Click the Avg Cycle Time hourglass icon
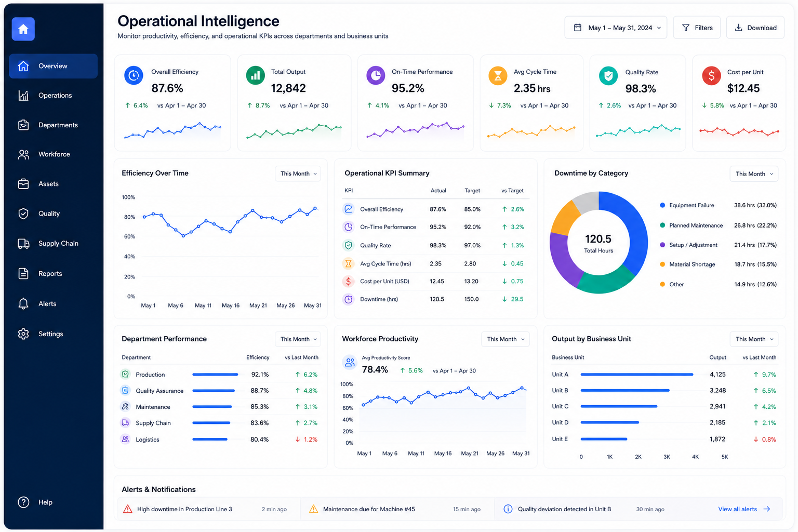The image size is (798, 532). pos(498,76)
